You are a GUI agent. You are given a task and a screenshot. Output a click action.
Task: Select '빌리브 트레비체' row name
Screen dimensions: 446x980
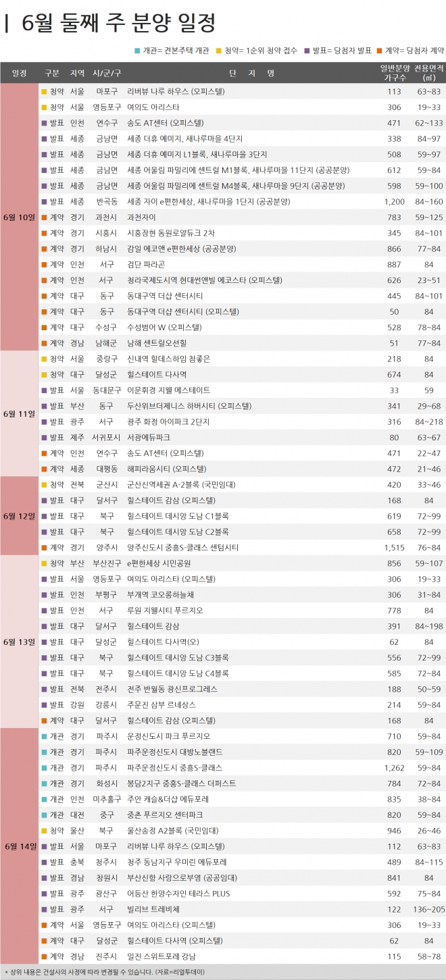(153, 909)
